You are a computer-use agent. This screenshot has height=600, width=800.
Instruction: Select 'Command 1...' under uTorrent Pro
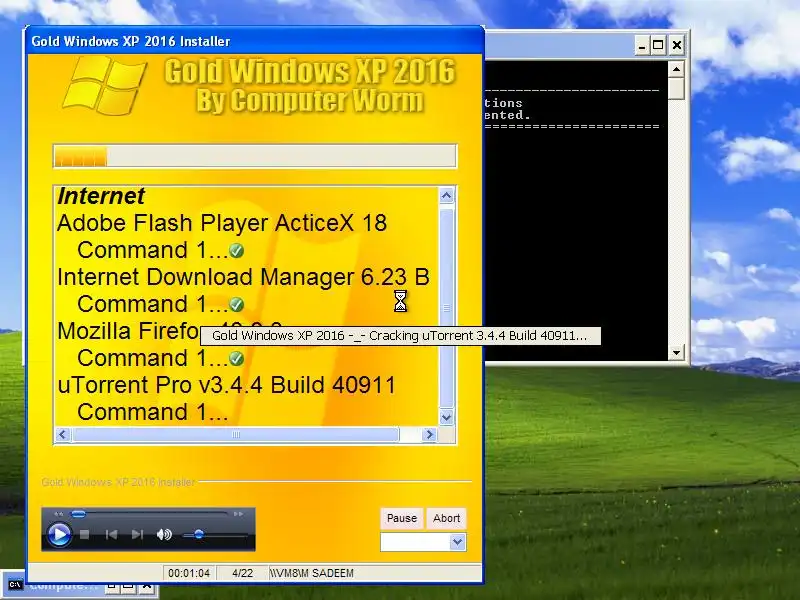[x=153, y=412]
